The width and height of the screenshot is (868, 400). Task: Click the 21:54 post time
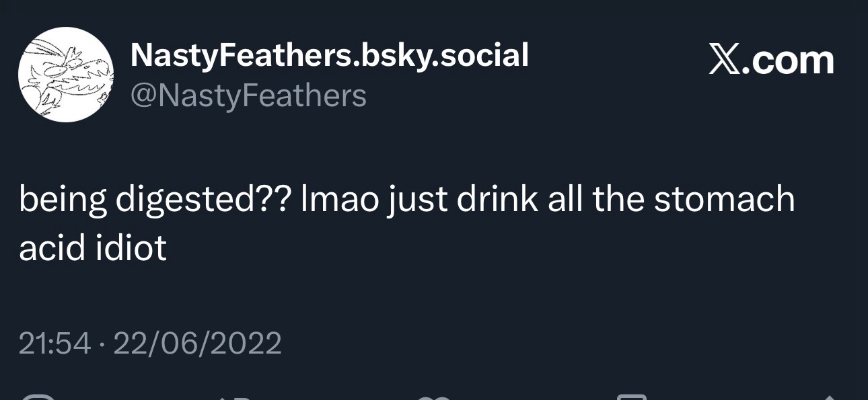55,344
